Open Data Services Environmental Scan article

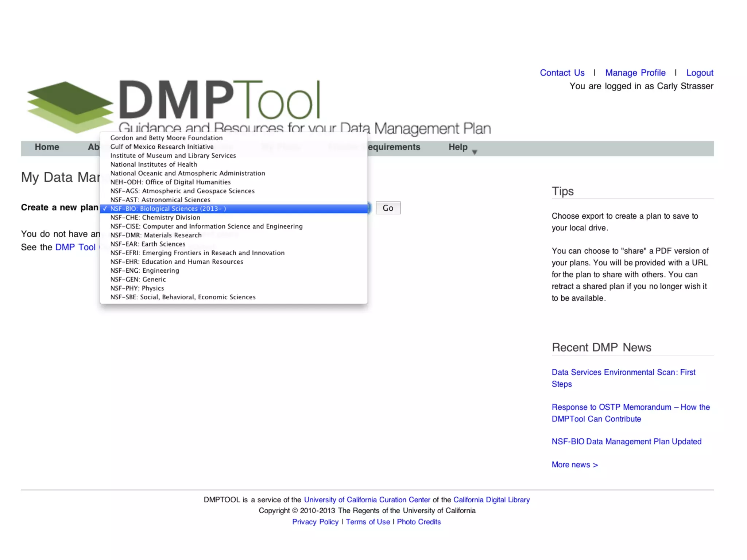pyautogui.click(x=623, y=372)
